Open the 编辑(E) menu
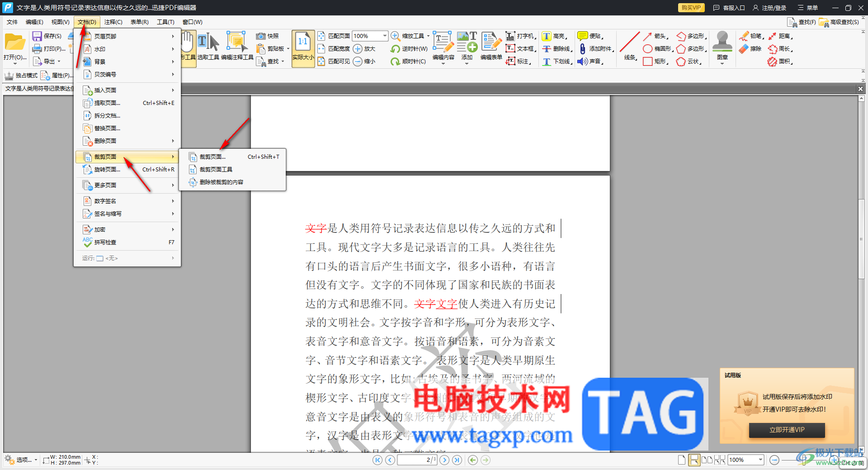This screenshot has width=868, height=470. point(34,22)
